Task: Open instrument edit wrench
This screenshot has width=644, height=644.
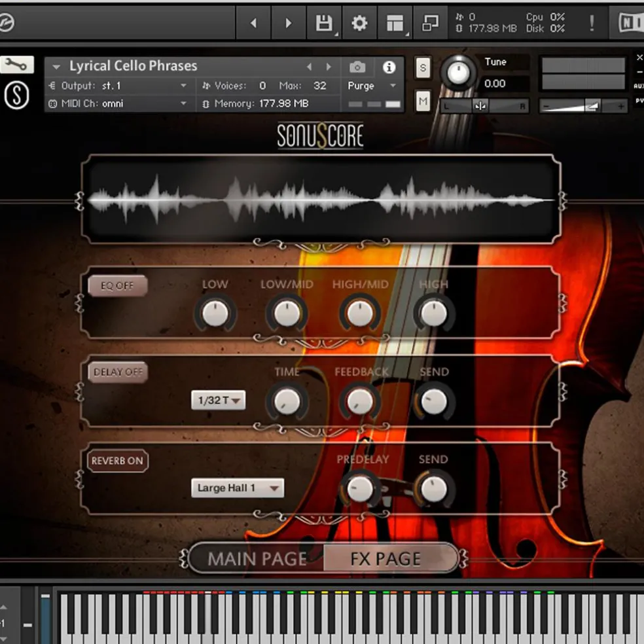Action: (x=17, y=65)
